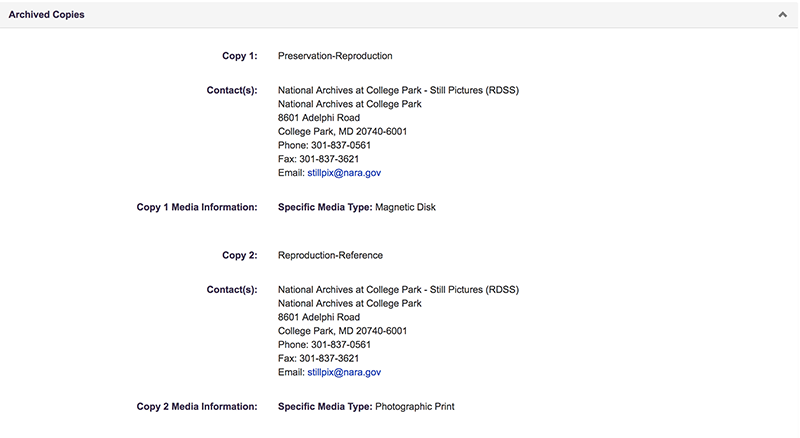Click the Archived Copies panel header title
The height and width of the screenshot is (438, 800).
(x=47, y=15)
